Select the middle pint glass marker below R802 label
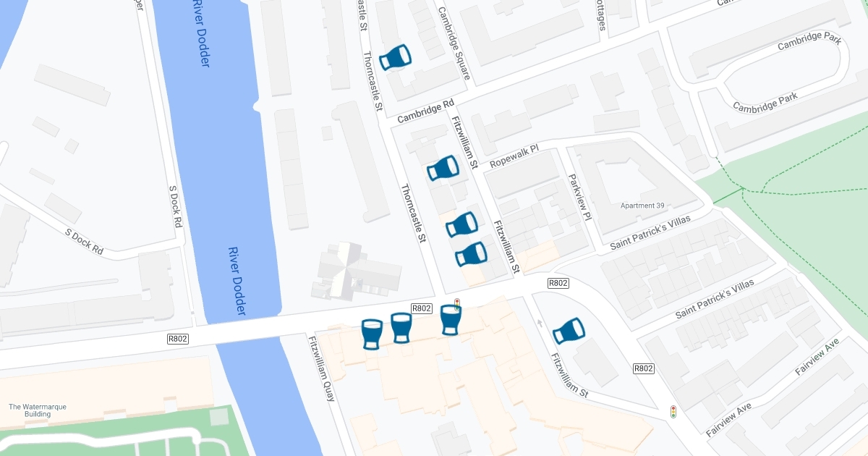 [x=401, y=328]
